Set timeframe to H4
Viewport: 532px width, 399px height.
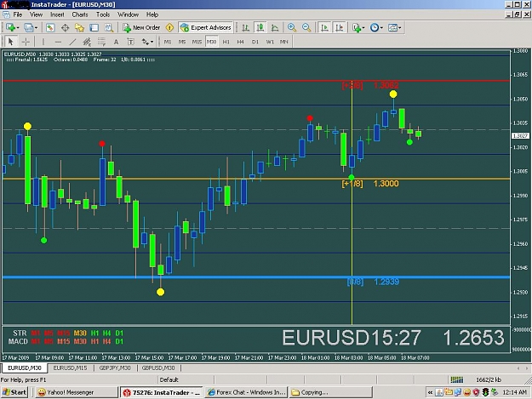241,42
